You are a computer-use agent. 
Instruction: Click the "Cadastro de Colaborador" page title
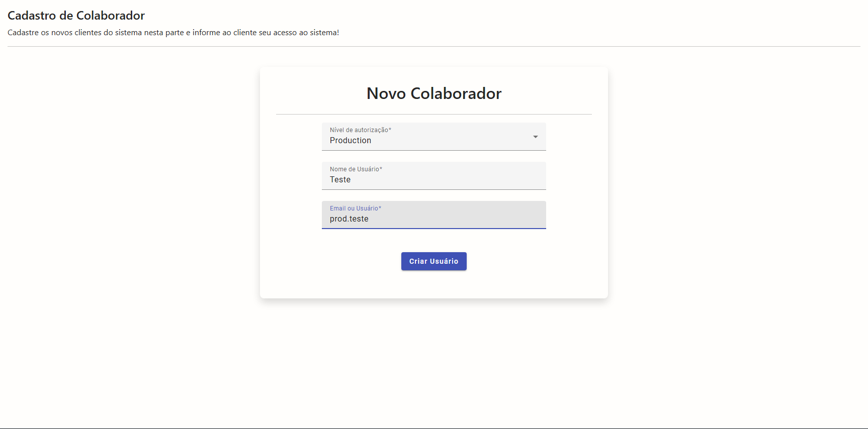(x=76, y=16)
